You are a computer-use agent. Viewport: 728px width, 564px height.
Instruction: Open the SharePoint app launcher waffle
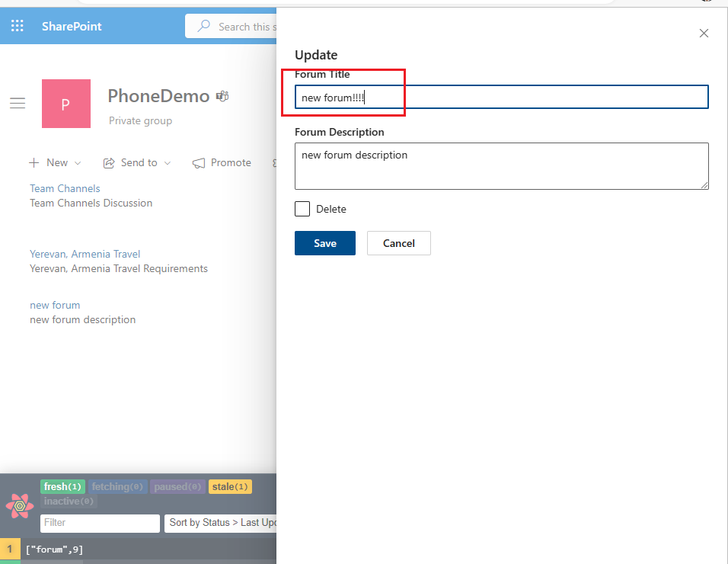tap(17, 26)
